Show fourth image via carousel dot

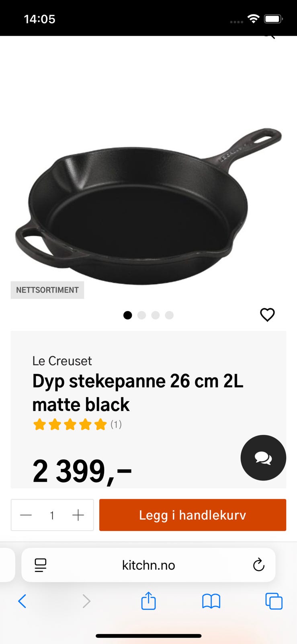click(x=169, y=315)
